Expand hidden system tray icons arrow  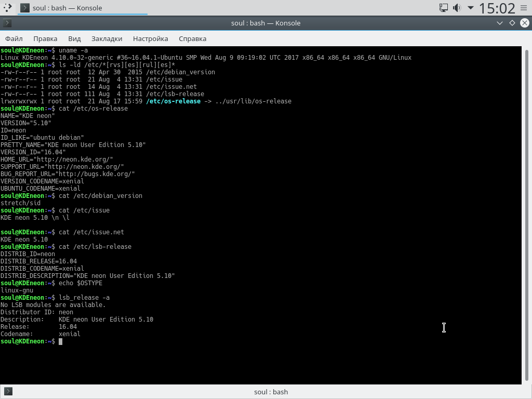[471, 7]
